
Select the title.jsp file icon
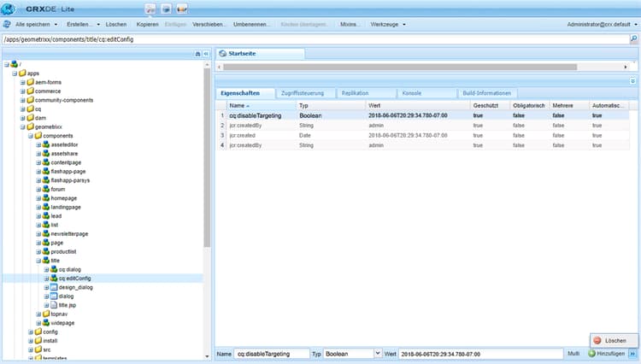[x=52, y=305]
